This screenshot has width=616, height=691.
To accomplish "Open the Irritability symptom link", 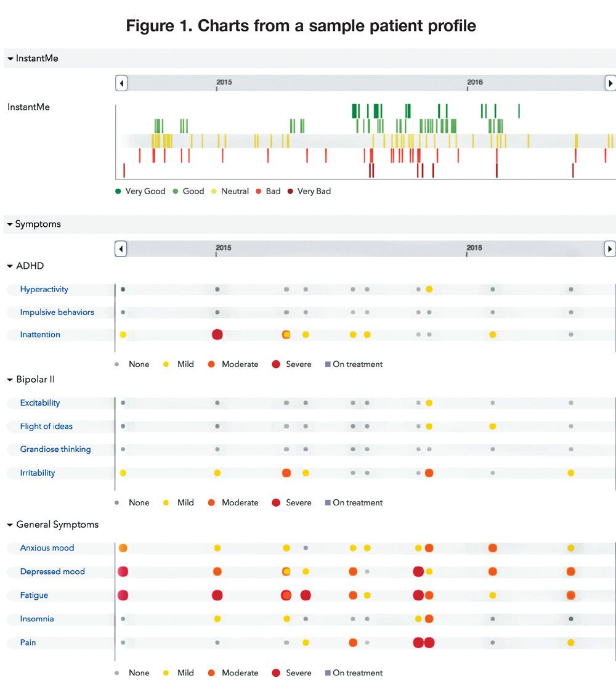I will pos(38,473).
